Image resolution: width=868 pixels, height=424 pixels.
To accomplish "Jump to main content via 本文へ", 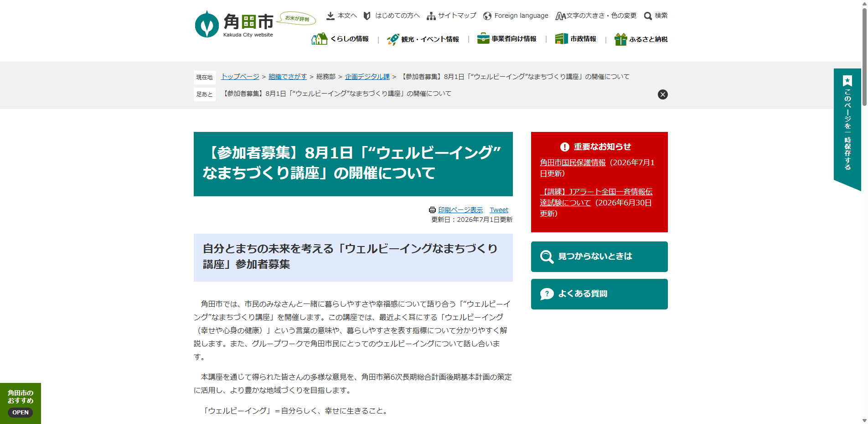I will pyautogui.click(x=347, y=16).
